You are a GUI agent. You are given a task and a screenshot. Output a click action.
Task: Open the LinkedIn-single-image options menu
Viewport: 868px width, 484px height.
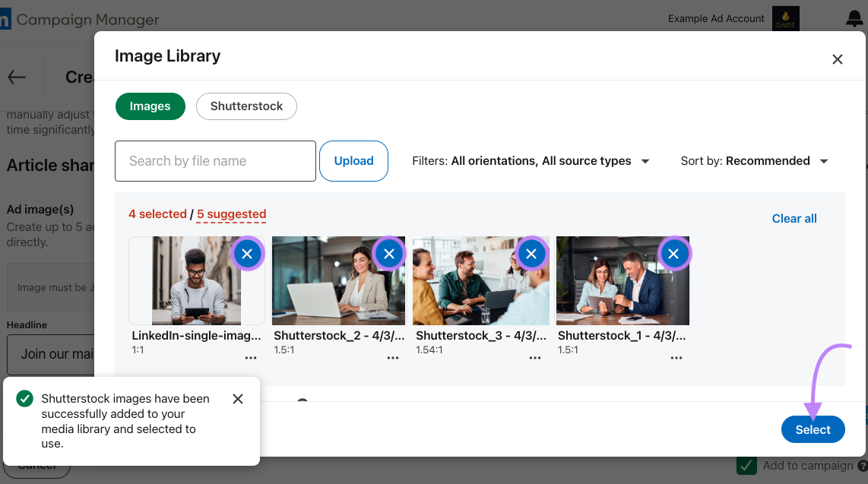pyautogui.click(x=251, y=357)
